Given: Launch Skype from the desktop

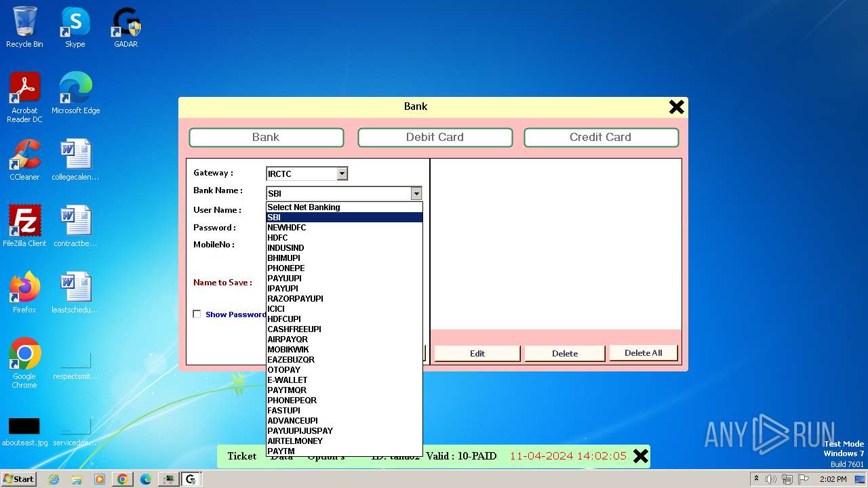Looking at the screenshot, I should tap(75, 27).
